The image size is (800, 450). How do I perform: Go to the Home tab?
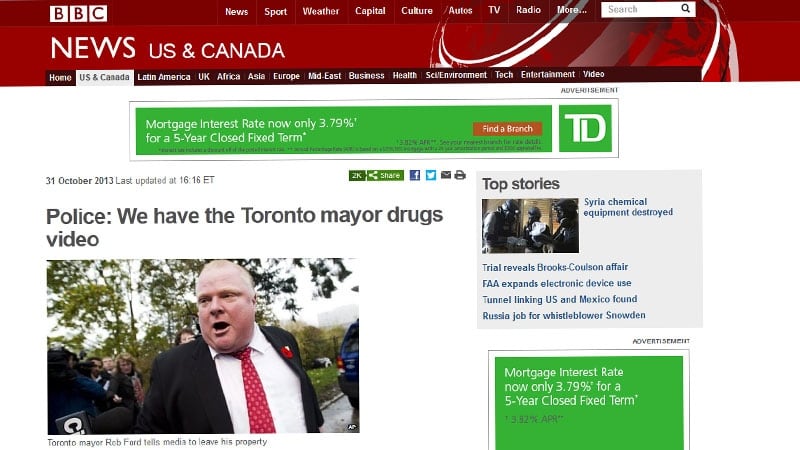[x=60, y=78]
